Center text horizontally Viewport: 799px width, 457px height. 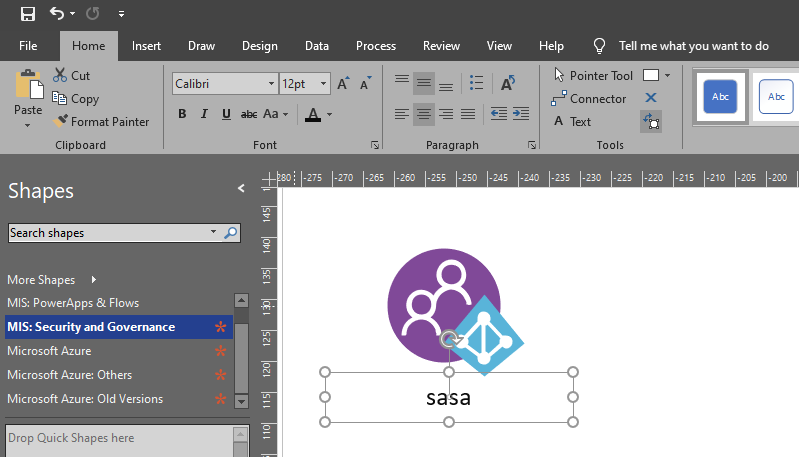coord(423,114)
